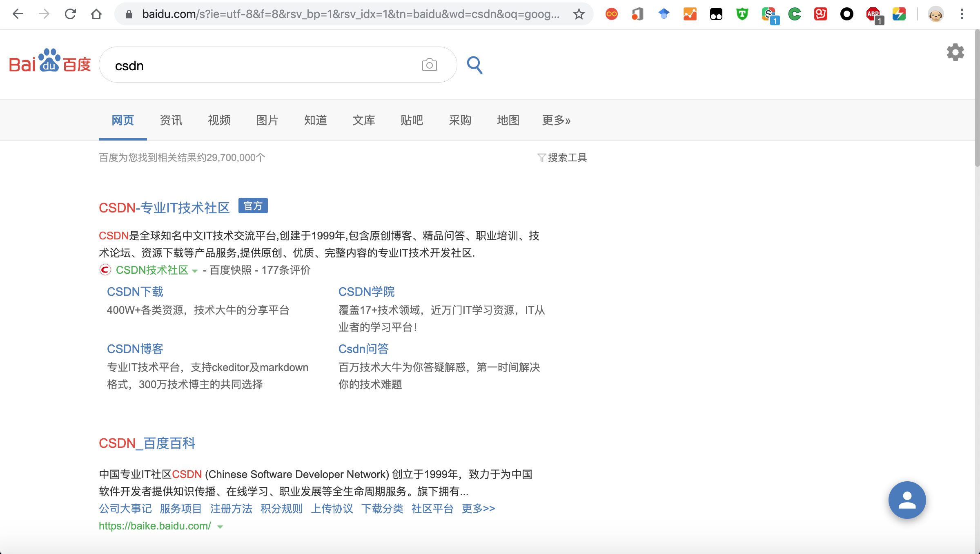Click the browser back arrow
980x554 pixels.
pos(18,14)
